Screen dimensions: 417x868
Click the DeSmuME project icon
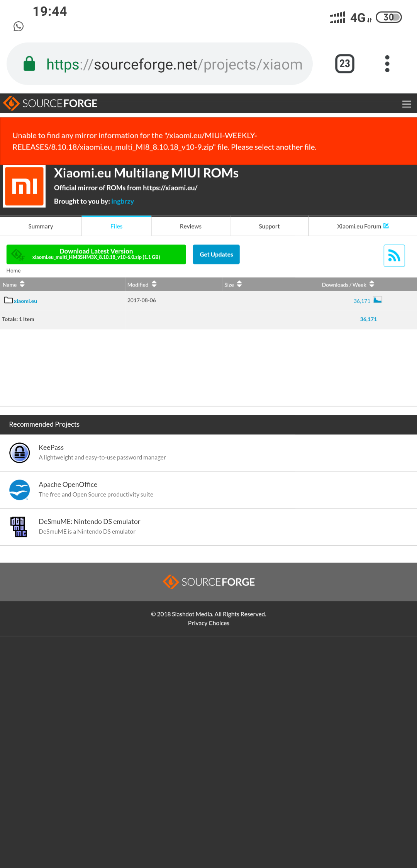tap(19, 527)
